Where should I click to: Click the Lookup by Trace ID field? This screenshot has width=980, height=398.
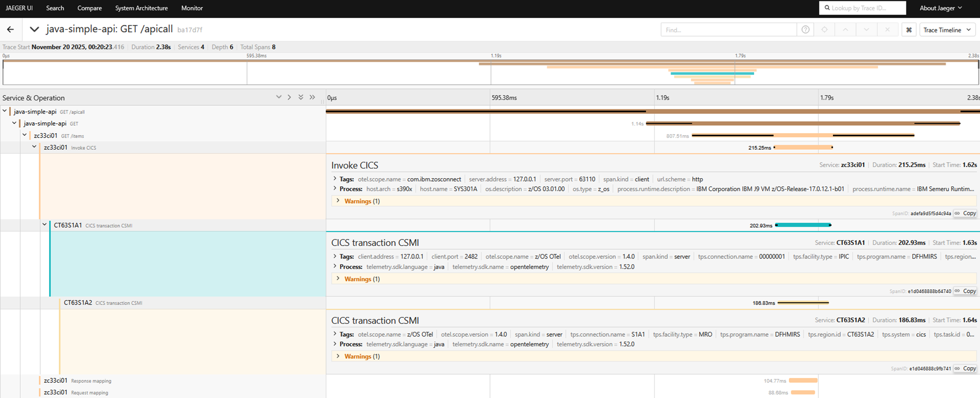862,8
